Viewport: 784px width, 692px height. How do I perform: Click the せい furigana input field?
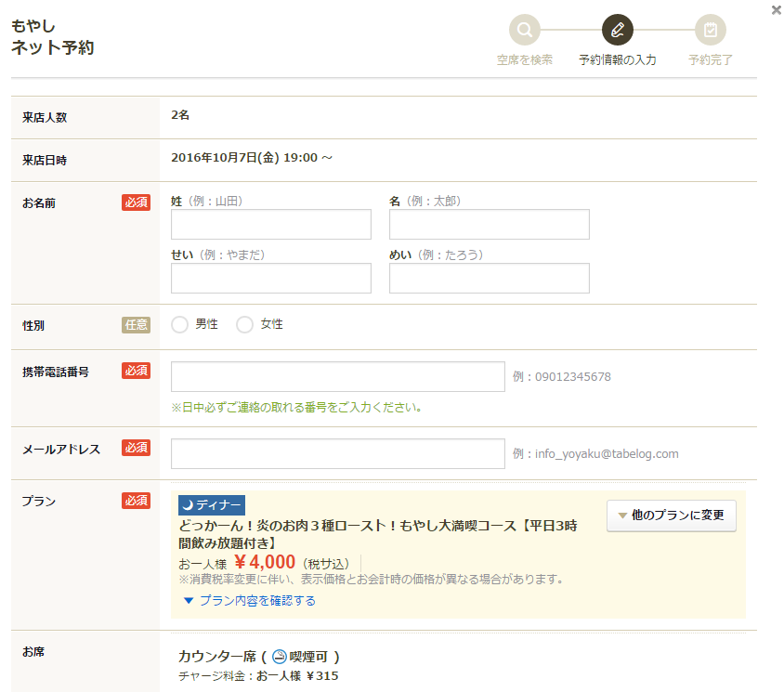[x=271, y=279]
